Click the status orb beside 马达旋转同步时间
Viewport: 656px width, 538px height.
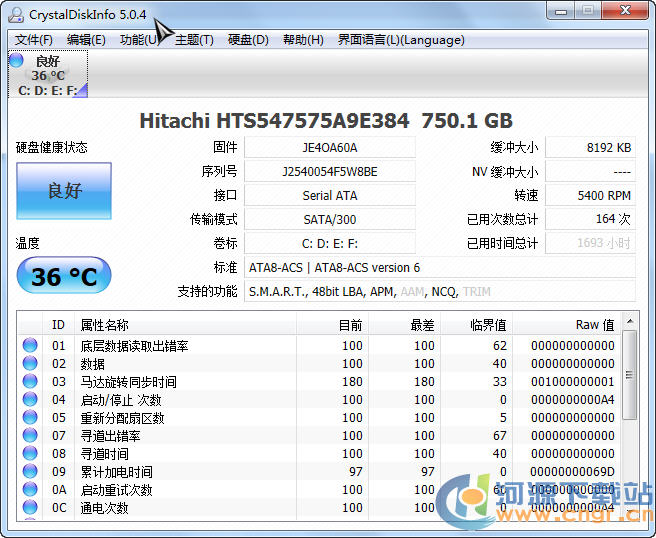[x=30, y=382]
